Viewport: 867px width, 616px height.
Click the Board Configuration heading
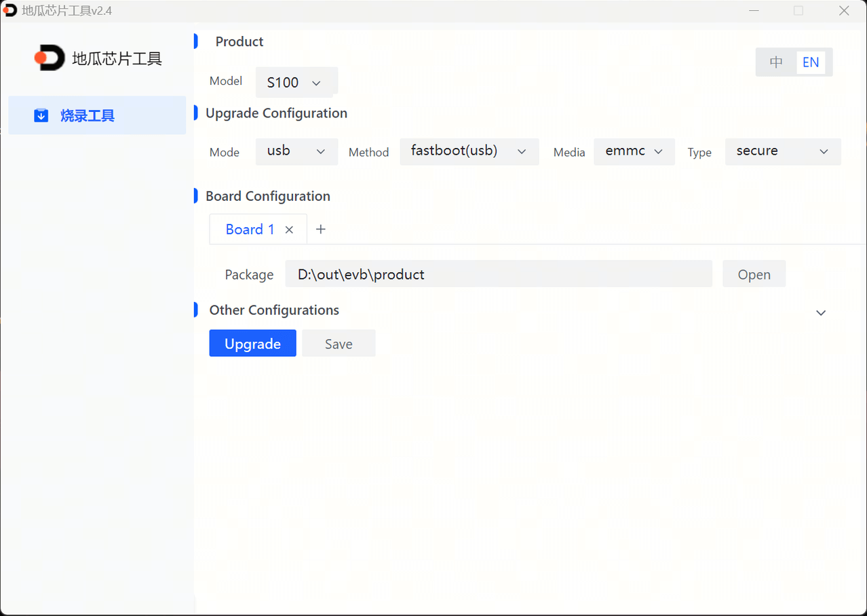(268, 196)
